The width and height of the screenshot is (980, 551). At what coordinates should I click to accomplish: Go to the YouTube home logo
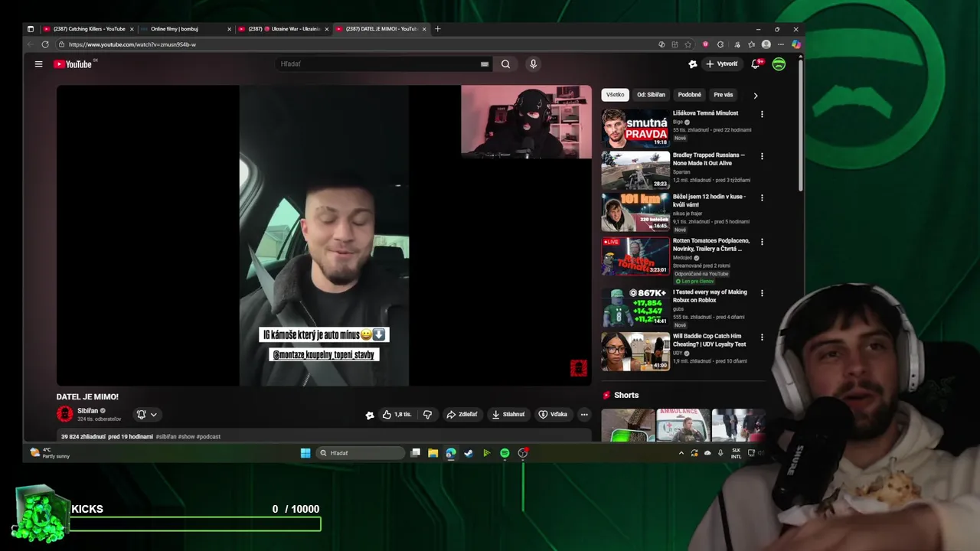(x=73, y=64)
